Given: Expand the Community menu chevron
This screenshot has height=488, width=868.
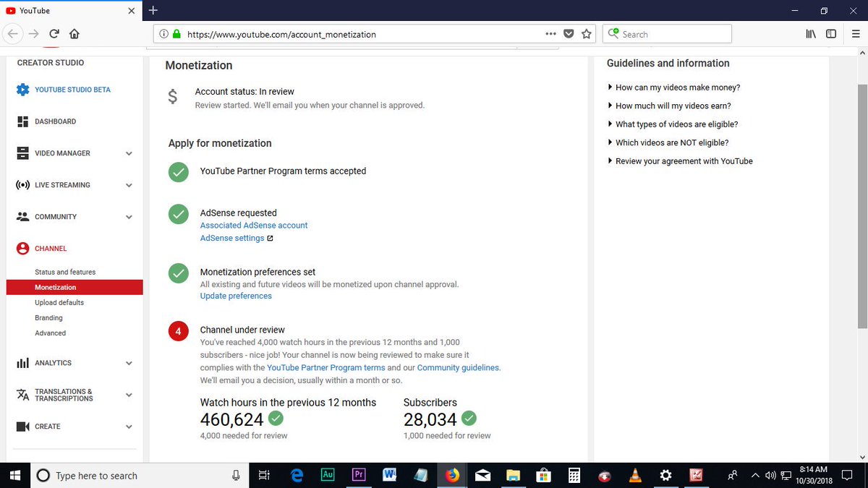Looking at the screenshot, I should 129,217.
